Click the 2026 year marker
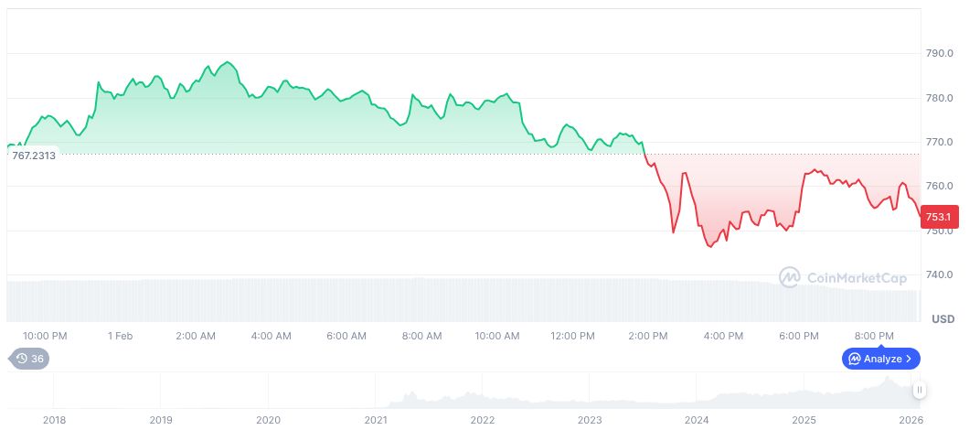 pos(911,420)
